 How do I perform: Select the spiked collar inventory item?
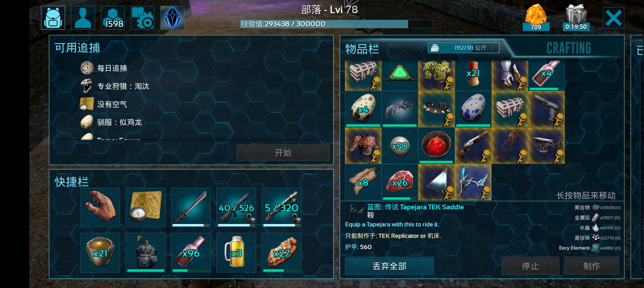(x=437, y=109)
